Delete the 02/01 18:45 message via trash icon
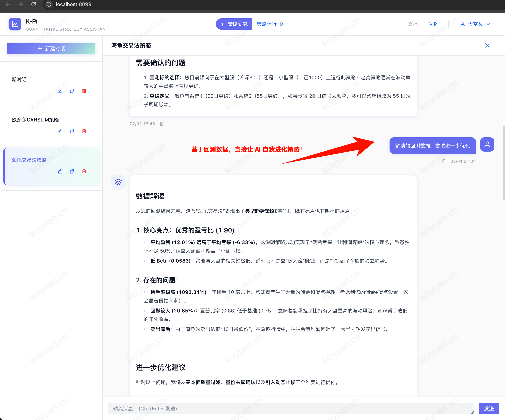Screen dimensions: 505x420 (162, 124)
